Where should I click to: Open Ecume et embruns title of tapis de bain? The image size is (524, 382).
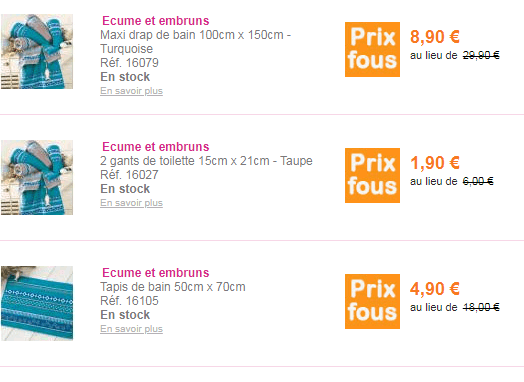pos(156,273)
